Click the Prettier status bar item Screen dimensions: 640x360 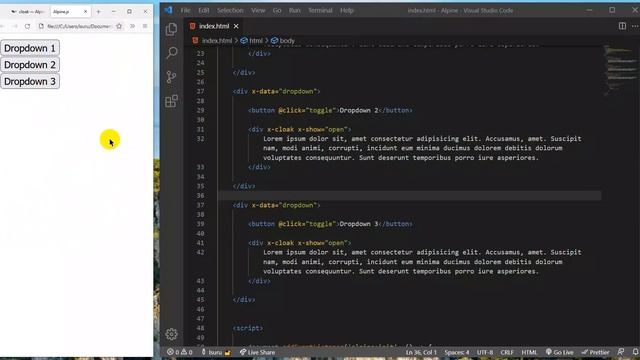click(595, 352)
